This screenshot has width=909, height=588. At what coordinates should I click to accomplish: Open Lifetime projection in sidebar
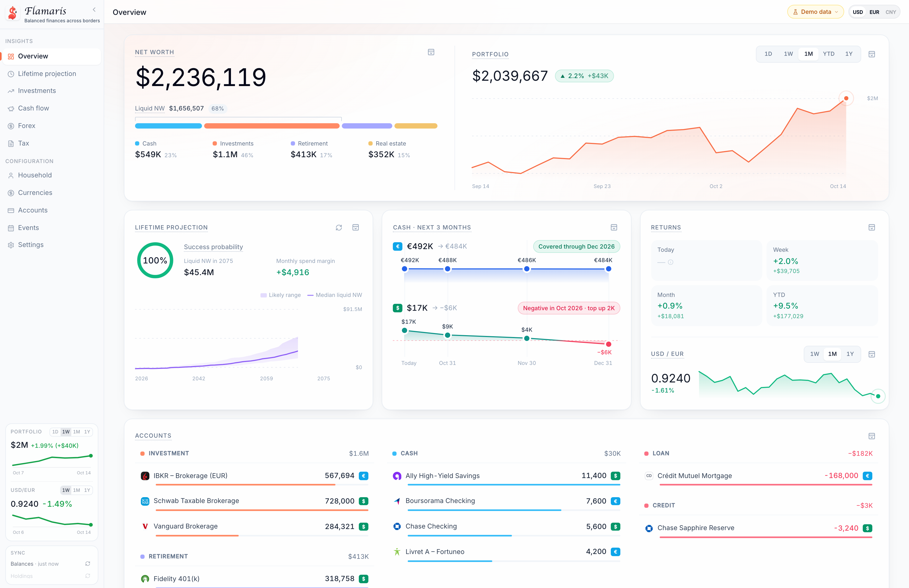(x=52, y=74)
